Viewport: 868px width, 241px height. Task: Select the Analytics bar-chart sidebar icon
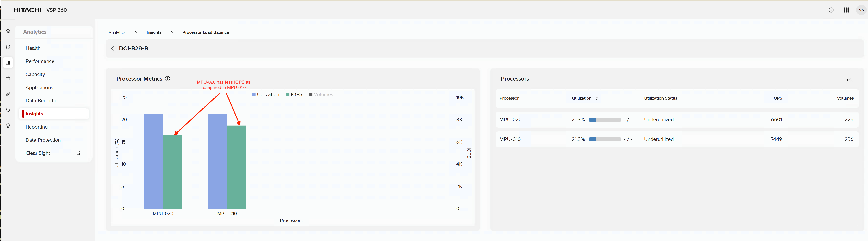click(x=8, y=63)
